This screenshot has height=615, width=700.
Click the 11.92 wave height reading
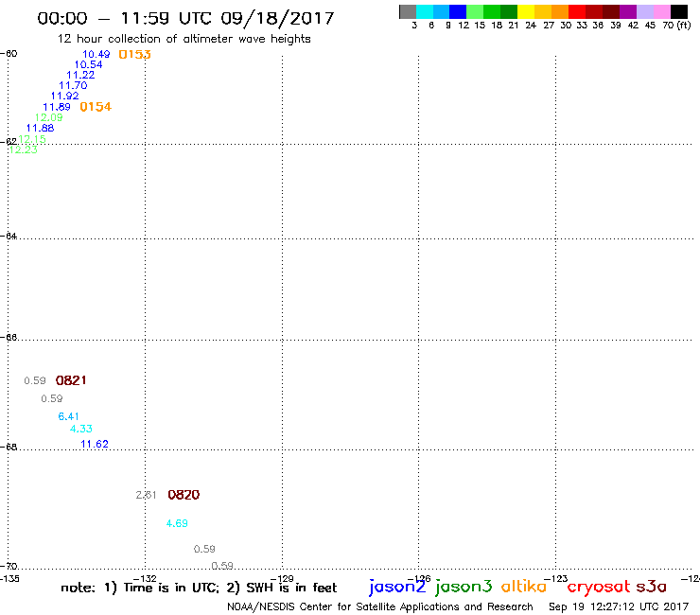[64, 96]
